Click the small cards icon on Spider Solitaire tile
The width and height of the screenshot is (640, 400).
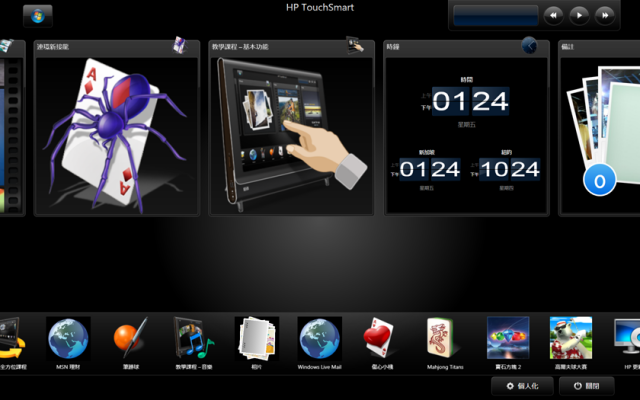180,45
